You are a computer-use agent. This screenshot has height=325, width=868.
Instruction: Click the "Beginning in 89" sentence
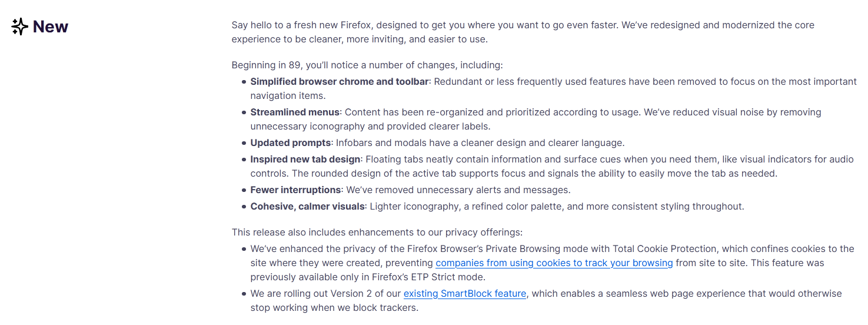pyautogui.click(x=367, y=65)
